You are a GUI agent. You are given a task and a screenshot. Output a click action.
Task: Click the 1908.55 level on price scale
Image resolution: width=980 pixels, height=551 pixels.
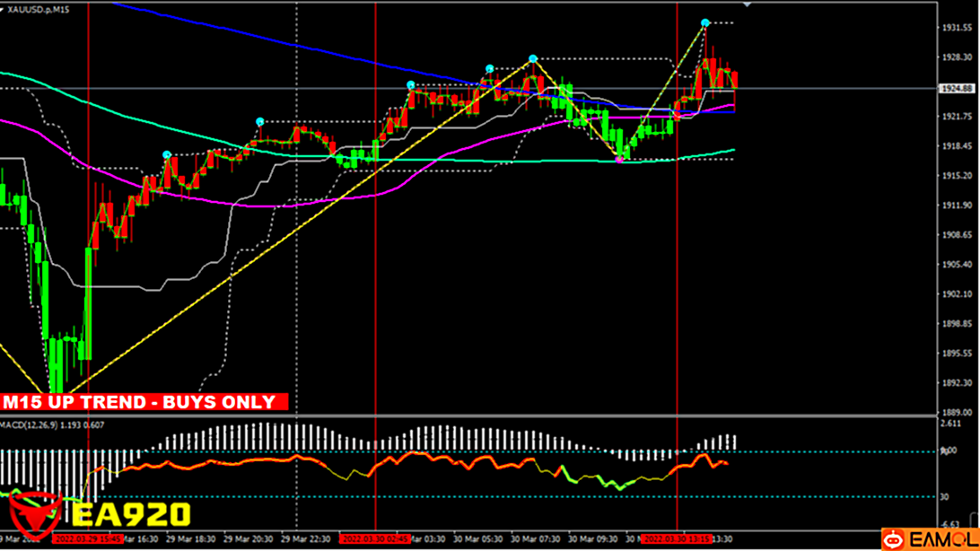(x=956, y=235)
